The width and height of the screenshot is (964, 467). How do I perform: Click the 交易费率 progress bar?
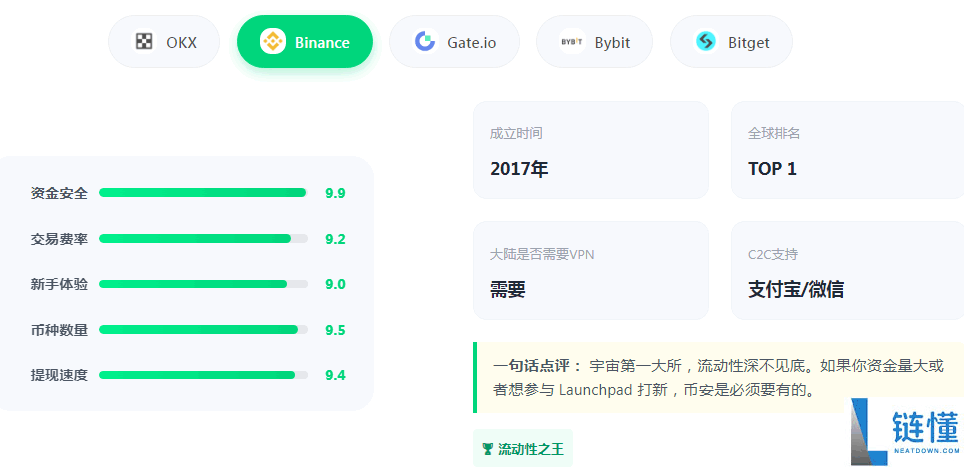click(x=203, y=238)
